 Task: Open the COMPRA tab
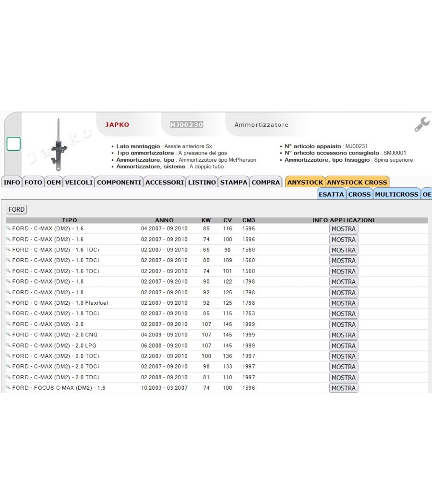pyautogui.click(x=266, y=182)
